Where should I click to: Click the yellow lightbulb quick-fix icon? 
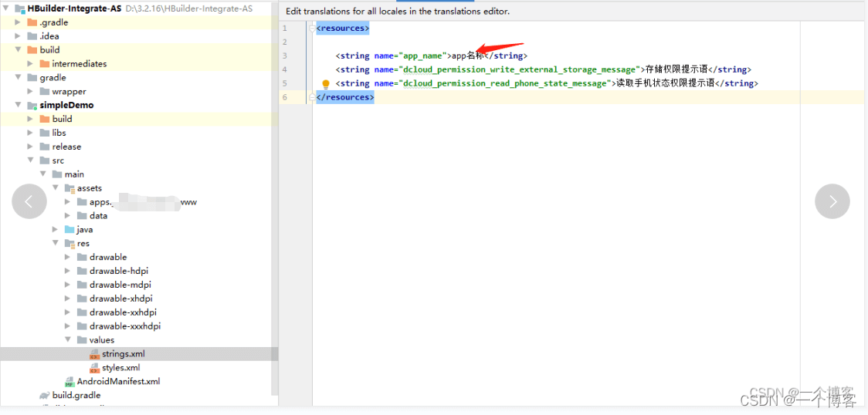click(326, 84)
